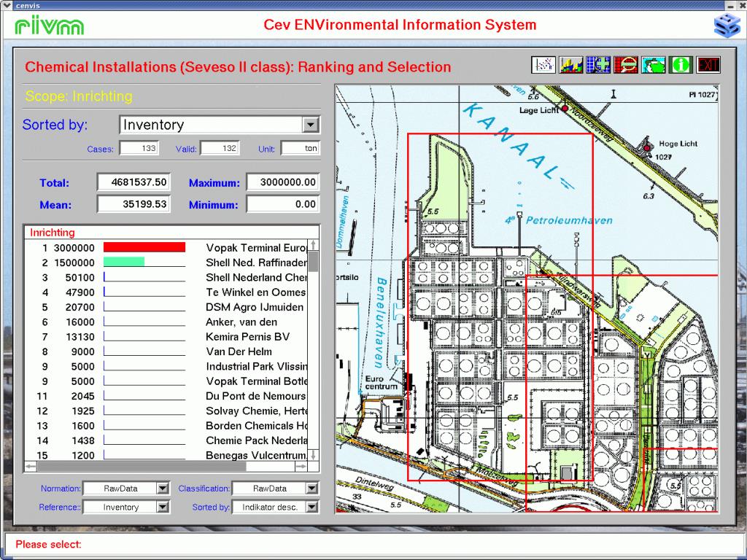The width and height of the screenshot is (747, 560).
Task: Click the Mean value field
Action: coord(133,204)
